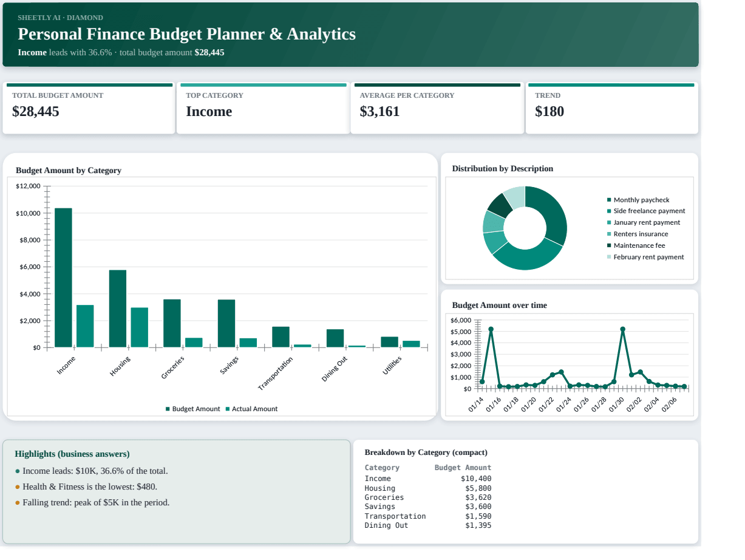Click the Savings budget amount bar
Image resolution: width=745 pixels, height=560 pixels.
226,324
